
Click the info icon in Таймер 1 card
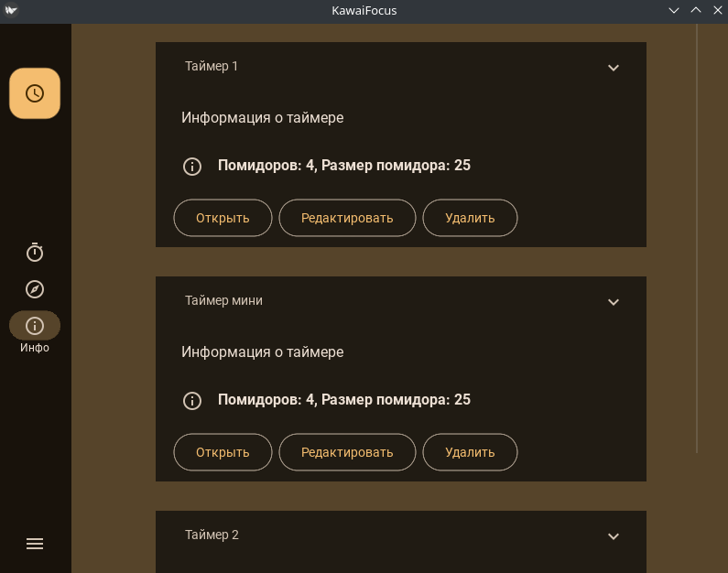(x=192, y=166)
